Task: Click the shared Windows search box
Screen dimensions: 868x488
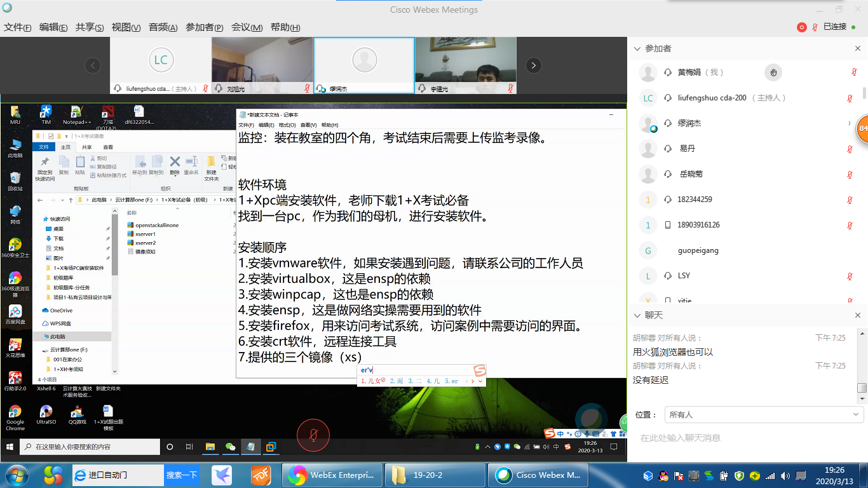Action: point(90,447)
